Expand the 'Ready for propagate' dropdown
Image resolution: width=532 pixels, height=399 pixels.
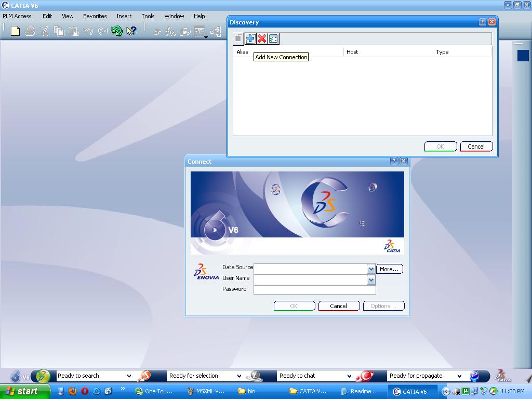459,376
